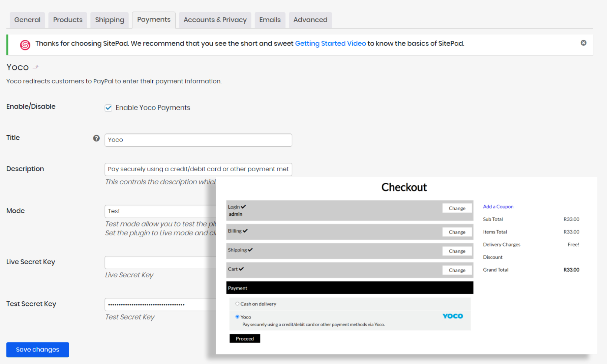Click Change button in Login row
The width and height of the screenshot is (607, 364).
point(457,208)
